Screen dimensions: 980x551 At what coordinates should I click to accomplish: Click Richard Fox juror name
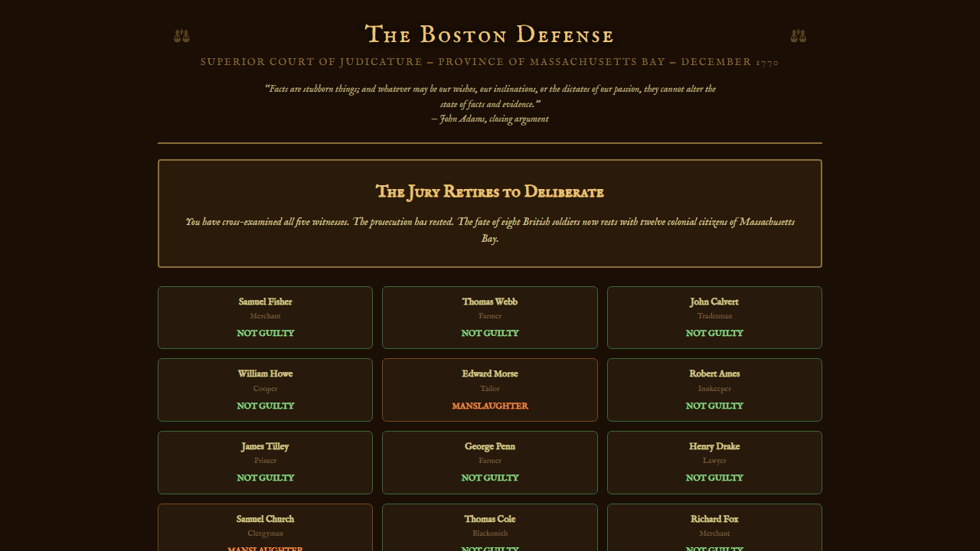tap(714, 519)
